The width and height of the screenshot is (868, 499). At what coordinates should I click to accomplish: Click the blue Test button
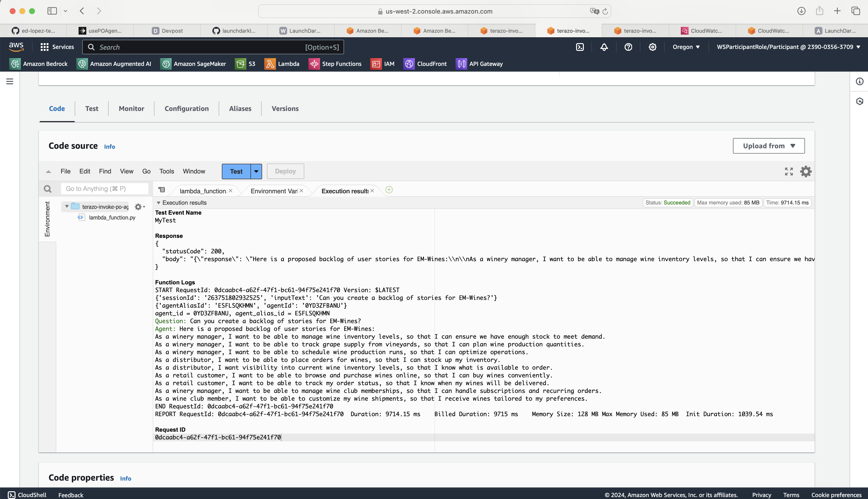236,171
